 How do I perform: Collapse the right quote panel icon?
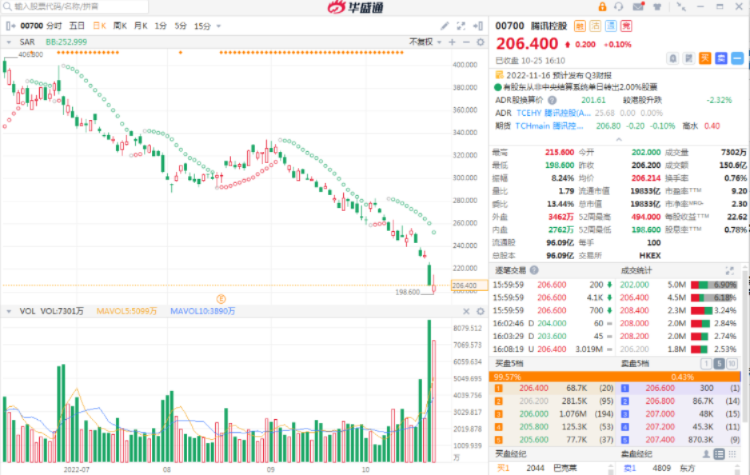point(478,26)
